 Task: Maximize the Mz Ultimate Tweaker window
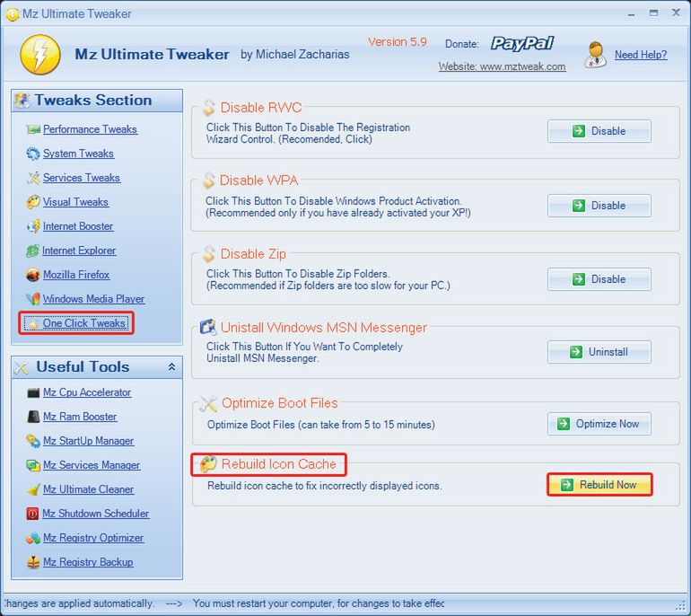pyautogui.click(x=653, y=13)
